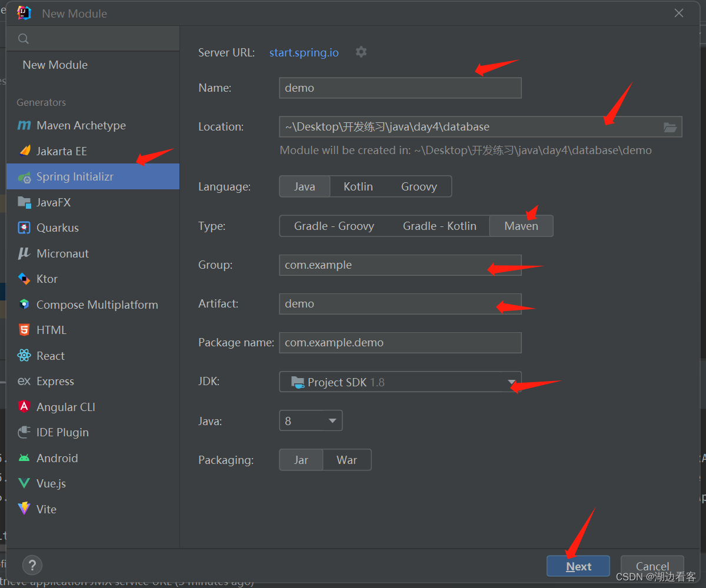Click the search magnifier icon
This screenshot has height=588, width=706.
point(24,39)
